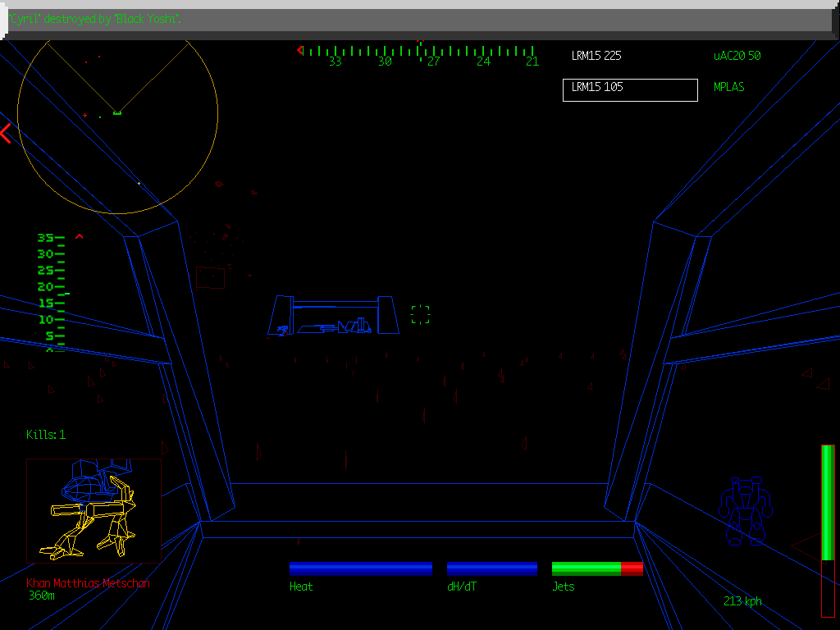This screenshot has width=840, height=630.
Task: Click the damaged mech status diagram bottom right
Action: [747, 509]
